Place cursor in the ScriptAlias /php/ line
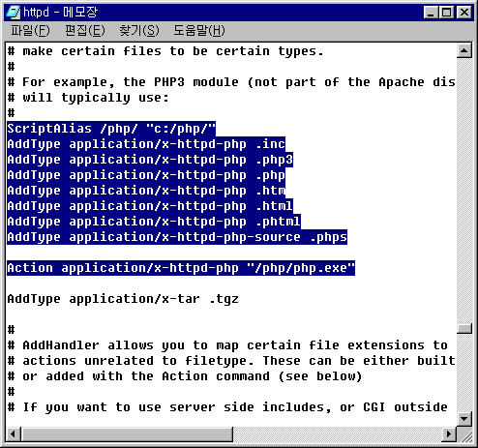Screen dimensions: 478x448 pos(111,129)
